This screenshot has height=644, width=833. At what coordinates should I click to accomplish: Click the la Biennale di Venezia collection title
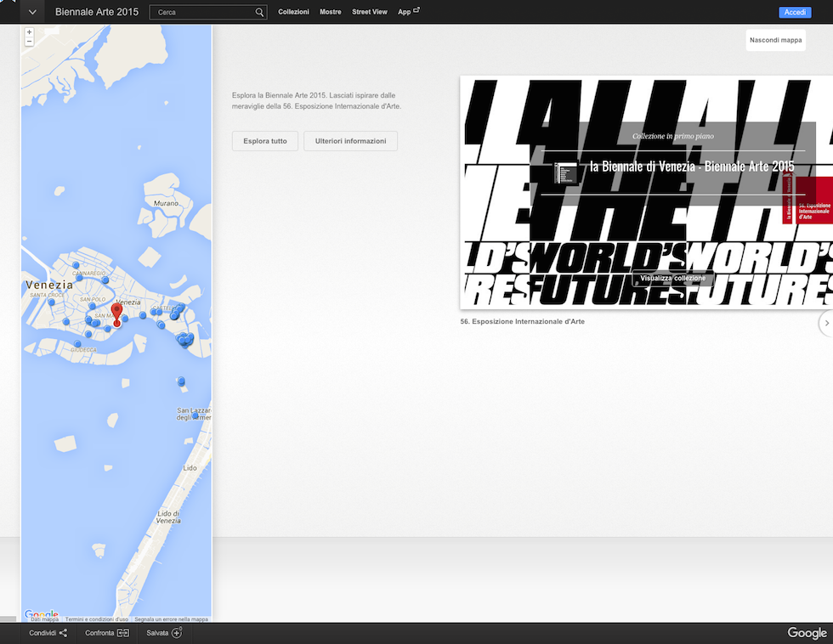tap(692, 167)
